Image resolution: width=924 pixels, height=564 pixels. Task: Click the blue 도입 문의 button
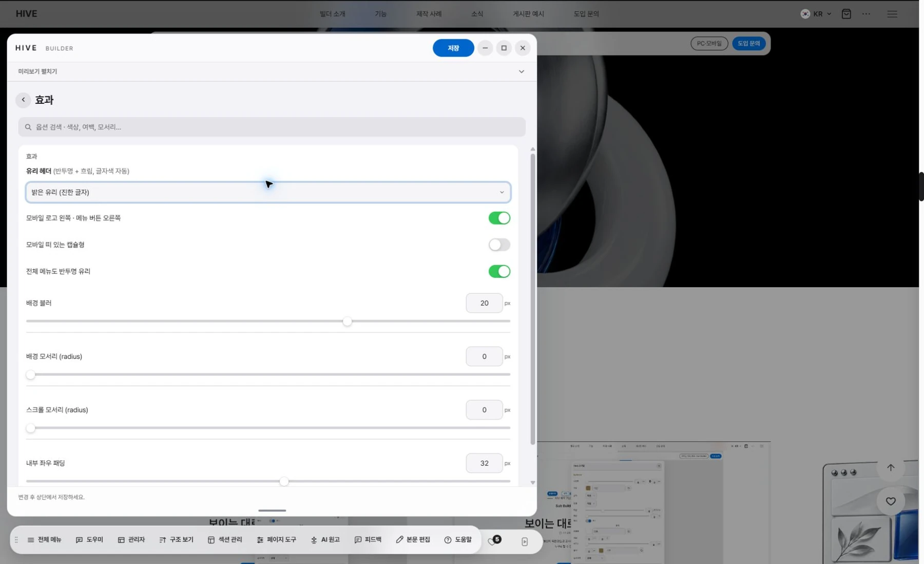click(748, 44)
